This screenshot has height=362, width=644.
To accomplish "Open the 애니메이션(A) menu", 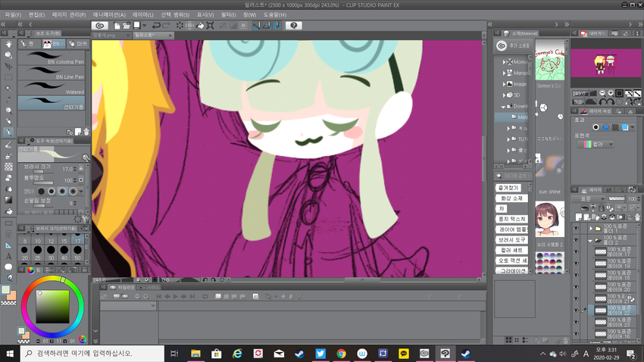I will click(x=109, y=15).
